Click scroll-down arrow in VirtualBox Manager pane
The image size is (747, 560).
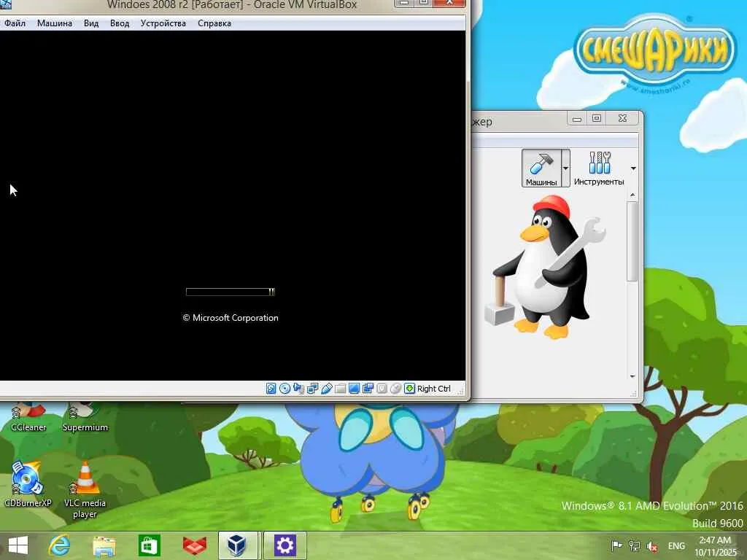[x=632, y=377]
